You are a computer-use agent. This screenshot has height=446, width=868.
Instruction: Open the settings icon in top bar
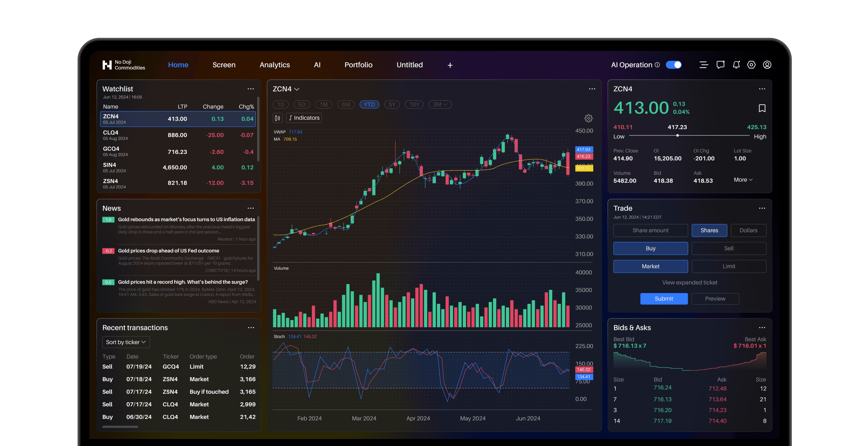[x=751, y=65]
